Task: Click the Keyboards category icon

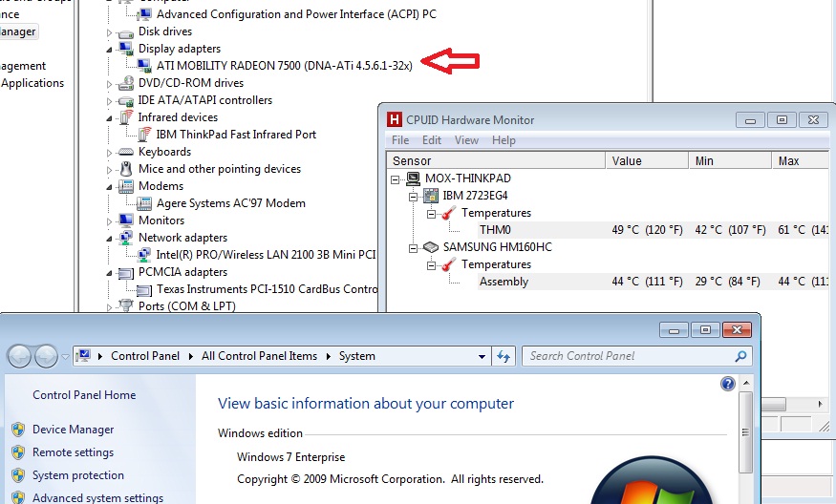Action: point(126,152)
